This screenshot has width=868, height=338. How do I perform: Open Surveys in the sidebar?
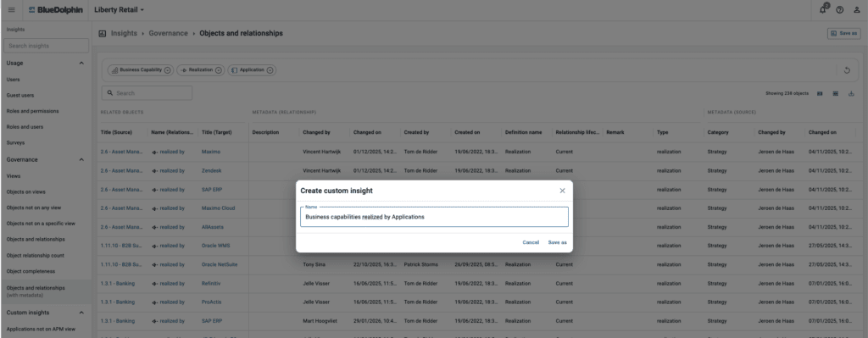[x=15, y=142]
